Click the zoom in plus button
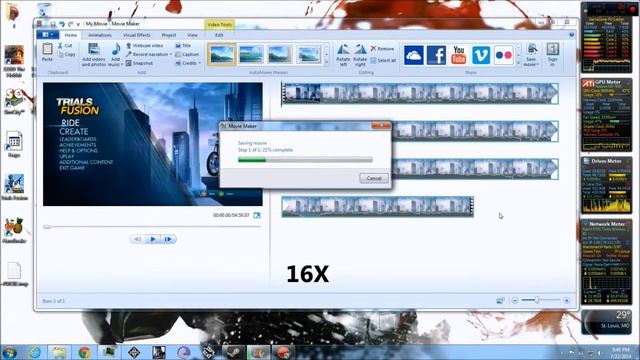This screenshot has width=640, height=360. point(567,300)
